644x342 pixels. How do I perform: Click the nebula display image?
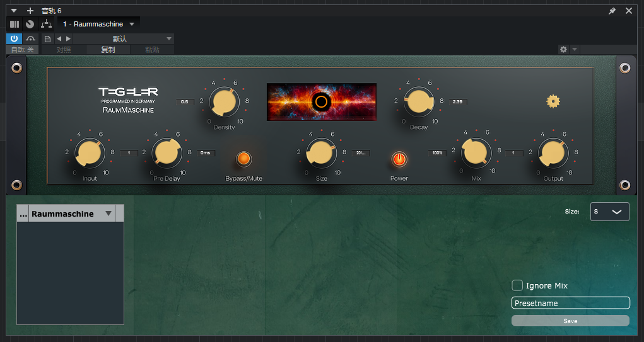(322, 101)
